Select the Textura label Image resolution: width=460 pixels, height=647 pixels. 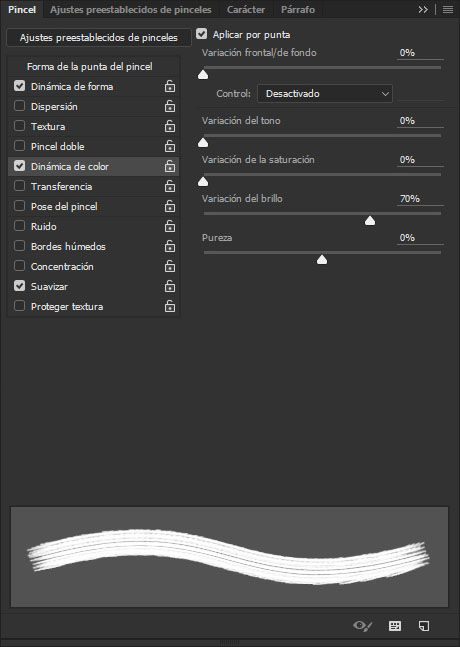[x=48, y=126]
